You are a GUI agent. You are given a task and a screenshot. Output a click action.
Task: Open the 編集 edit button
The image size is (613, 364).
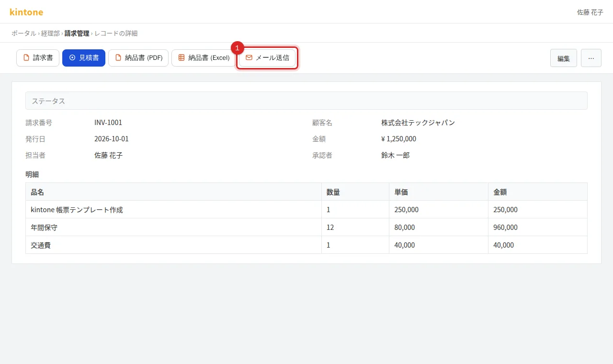coord(564,58)
